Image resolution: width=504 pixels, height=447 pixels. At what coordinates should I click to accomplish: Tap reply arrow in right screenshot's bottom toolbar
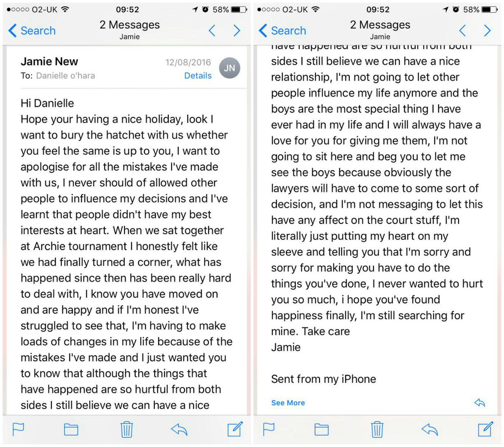point(430,429)
